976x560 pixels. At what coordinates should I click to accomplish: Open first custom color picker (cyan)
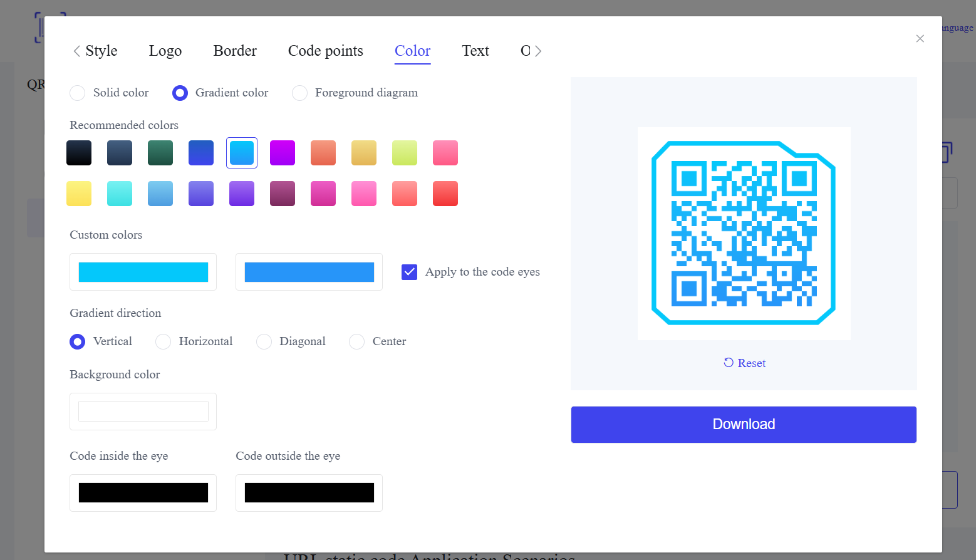pyautogui.click(x=143, y=272)
